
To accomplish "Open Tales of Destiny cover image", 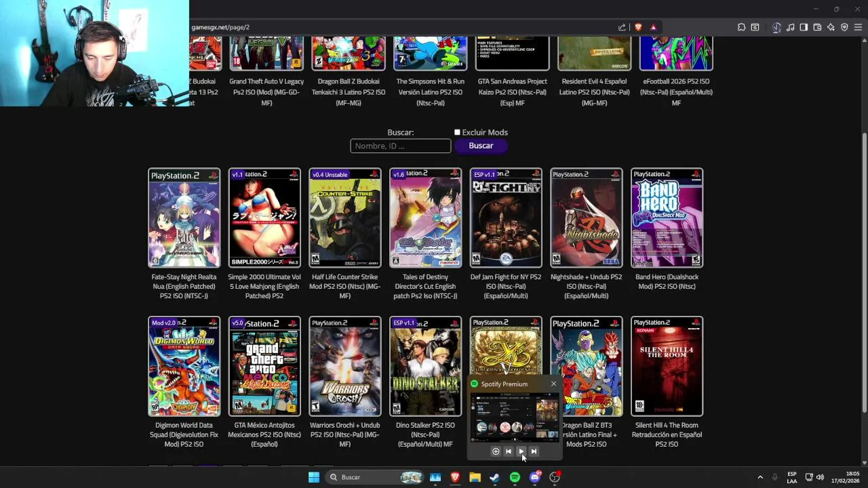I will click(425, 218).
